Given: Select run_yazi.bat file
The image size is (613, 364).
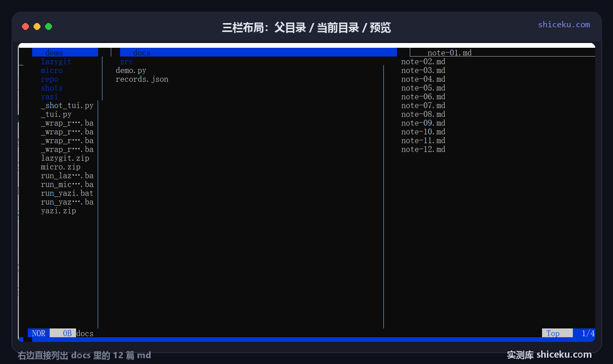Looking at the screenshot, I should pos(67,194).
